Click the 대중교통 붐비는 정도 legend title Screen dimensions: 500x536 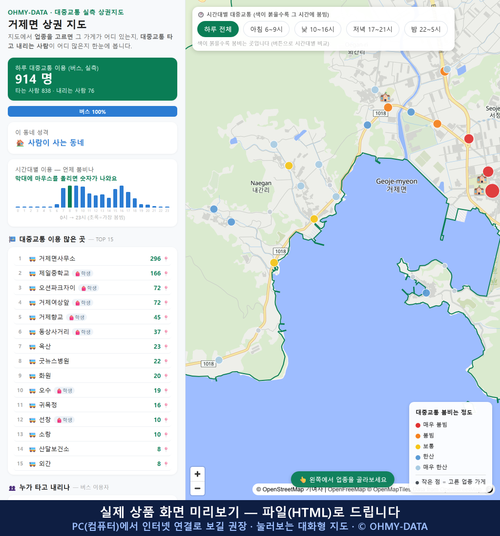pyautogui.click(x=444, y=413)
